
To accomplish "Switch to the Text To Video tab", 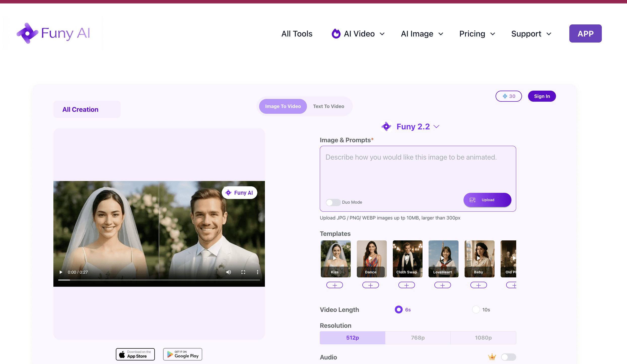I will click(x=328, y=106).
